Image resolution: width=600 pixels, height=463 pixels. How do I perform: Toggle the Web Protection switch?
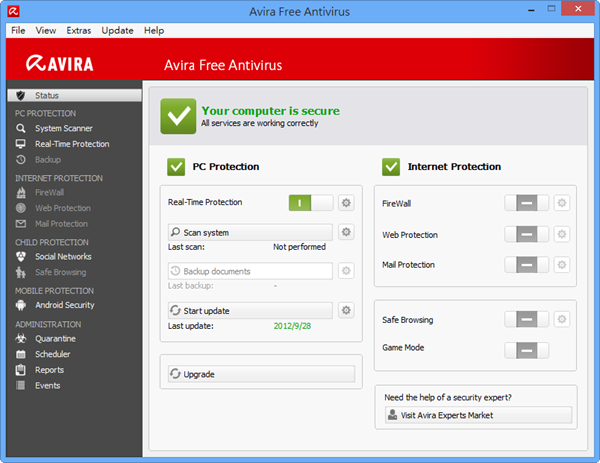(526, 234)
